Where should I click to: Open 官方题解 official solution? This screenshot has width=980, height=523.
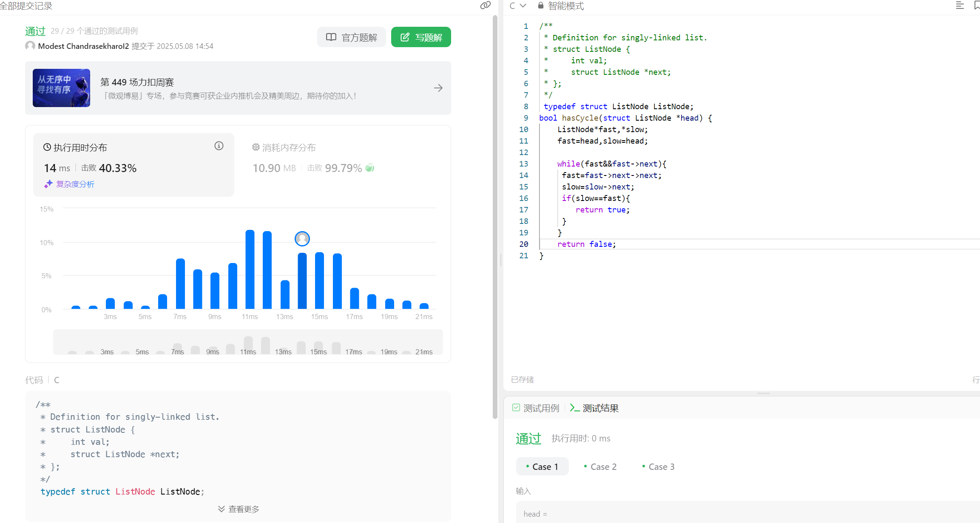(352, 37)
